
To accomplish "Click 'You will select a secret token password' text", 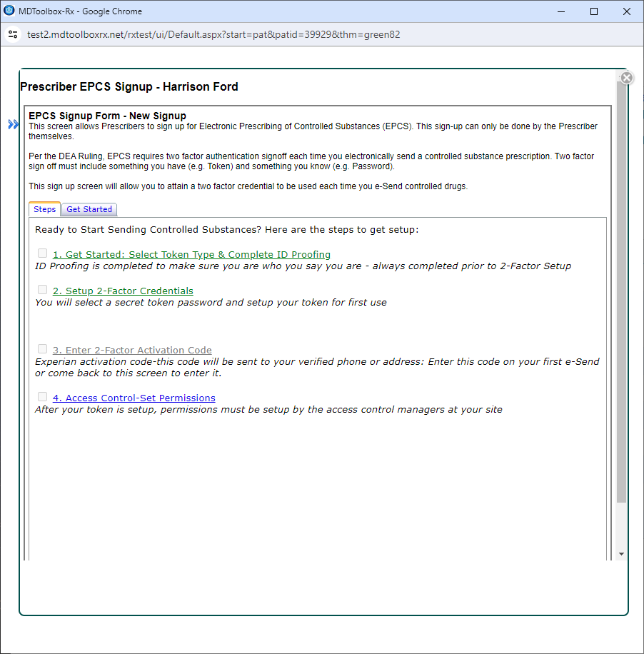I will click(211, 303).
